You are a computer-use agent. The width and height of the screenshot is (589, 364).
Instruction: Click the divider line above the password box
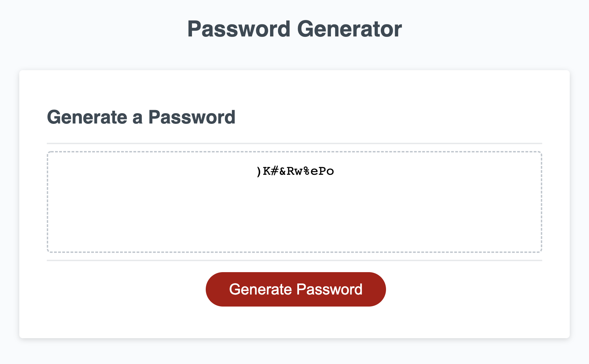[x=294, y=142]
